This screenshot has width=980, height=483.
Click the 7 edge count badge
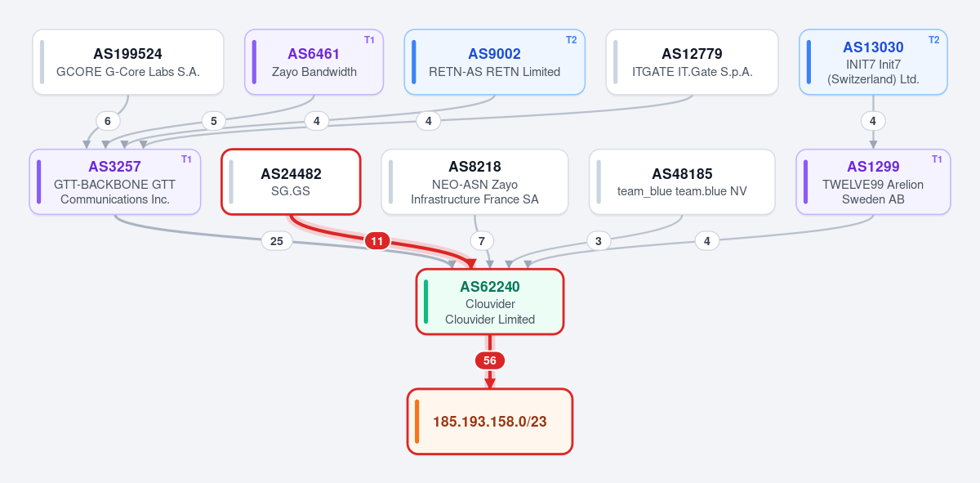(x=482, y=241)
